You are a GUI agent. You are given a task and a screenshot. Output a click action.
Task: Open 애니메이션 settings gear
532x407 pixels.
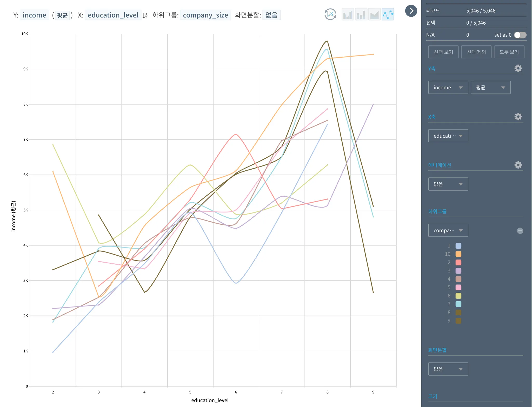click(x=518, y=165)
